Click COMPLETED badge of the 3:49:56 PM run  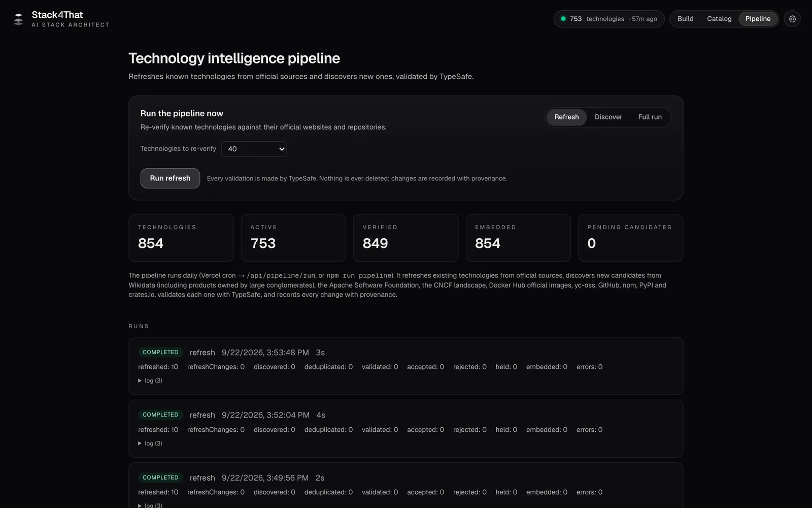click(160, 478)
